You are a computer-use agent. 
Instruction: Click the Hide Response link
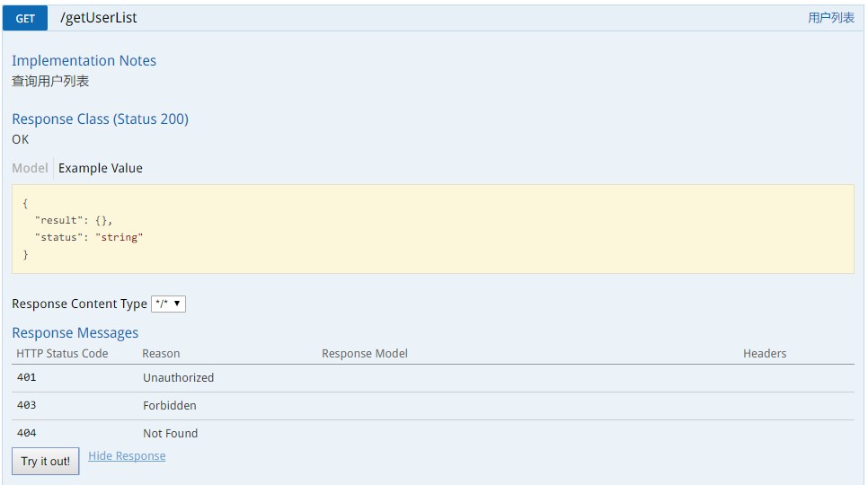click(x=127, y=456)
